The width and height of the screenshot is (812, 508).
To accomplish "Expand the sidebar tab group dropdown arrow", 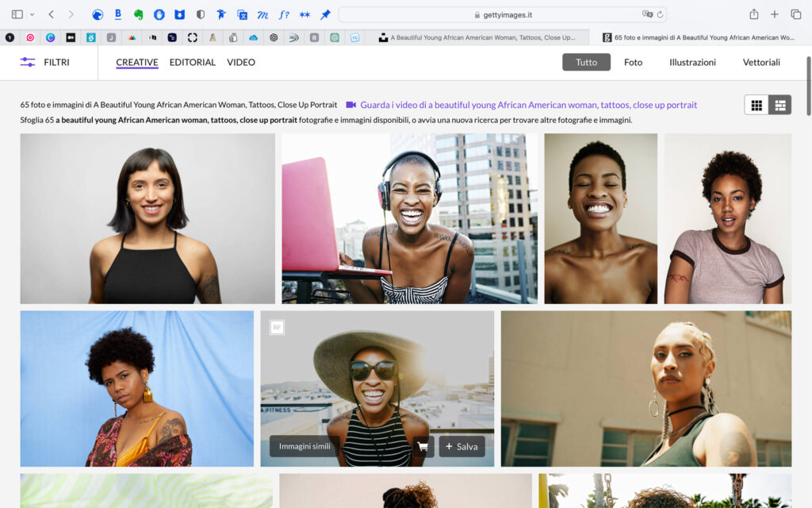I will pyautogui.click(x=32, y=14).
